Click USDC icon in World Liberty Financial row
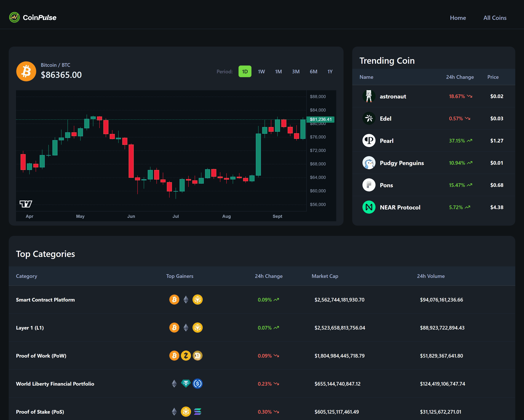Screen dimensions: 524x420 (198, 384)
